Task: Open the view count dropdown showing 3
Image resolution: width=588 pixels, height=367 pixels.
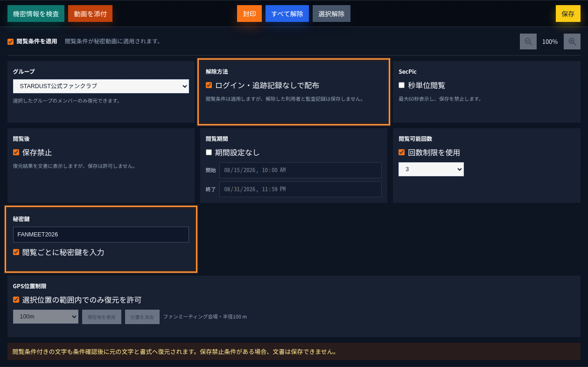Action: pos(431,169)
